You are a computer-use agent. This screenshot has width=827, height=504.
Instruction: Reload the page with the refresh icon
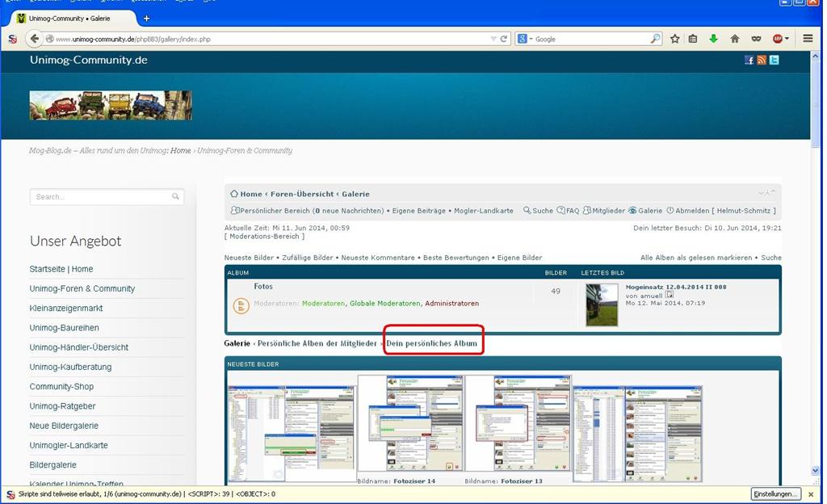click(x=504, y=39)
